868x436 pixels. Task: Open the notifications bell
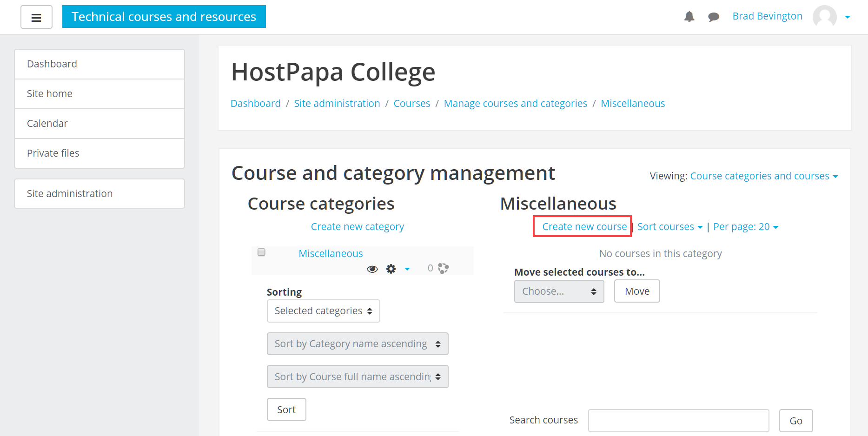tap(689, 17)
